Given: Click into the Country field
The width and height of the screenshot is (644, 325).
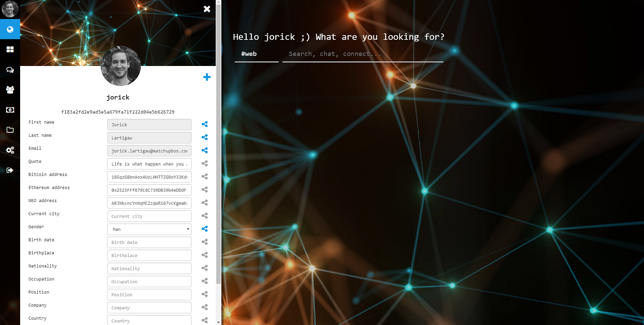Looking at the screenshot, I should [149, 320].
